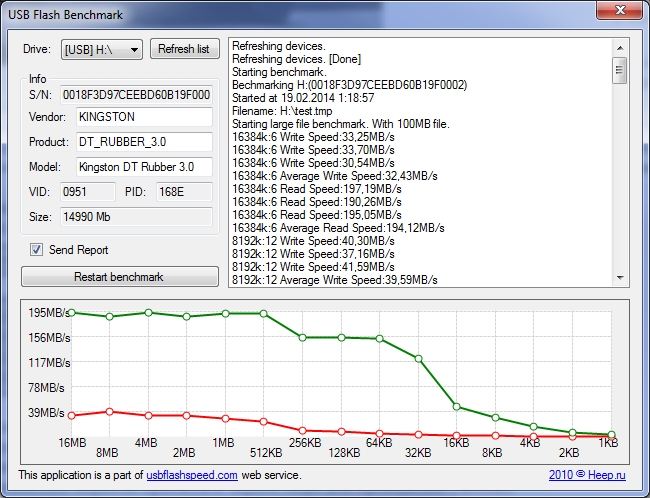The height and width of the screenshot is (498, 650).
Task: Click the 128KB label on chart x-axis
Action: click(344, 452)
